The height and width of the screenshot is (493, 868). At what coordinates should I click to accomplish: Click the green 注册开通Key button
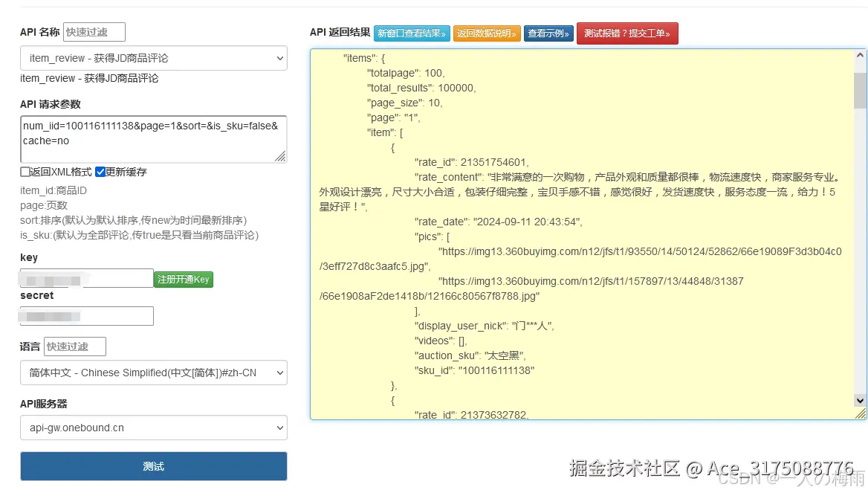(183, 279)
